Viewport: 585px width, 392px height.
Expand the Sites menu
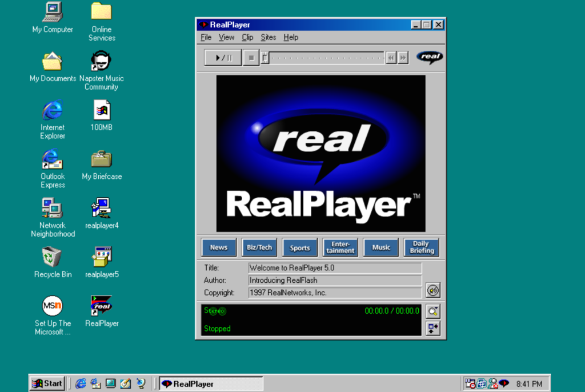268,37
